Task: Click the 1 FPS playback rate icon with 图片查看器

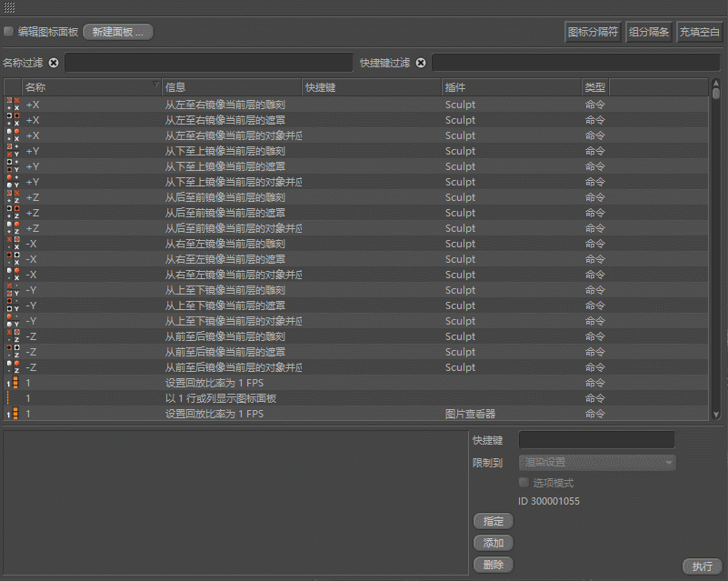Action: pos(13,414)
